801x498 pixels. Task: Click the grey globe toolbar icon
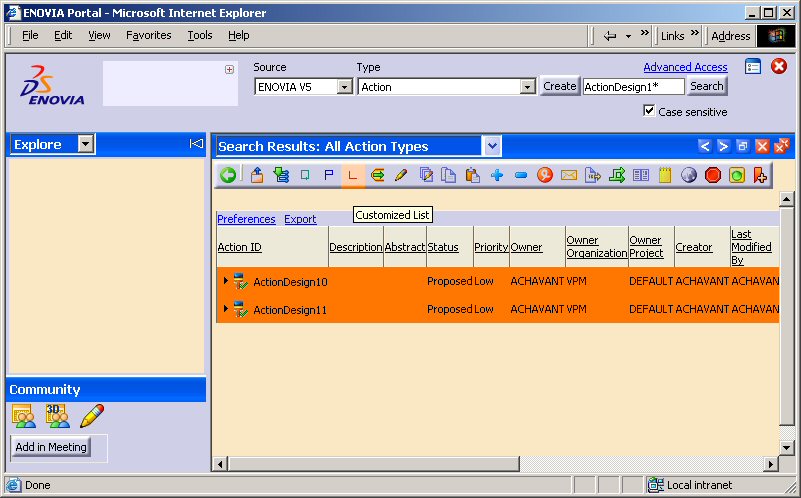(x=689, y=176)
